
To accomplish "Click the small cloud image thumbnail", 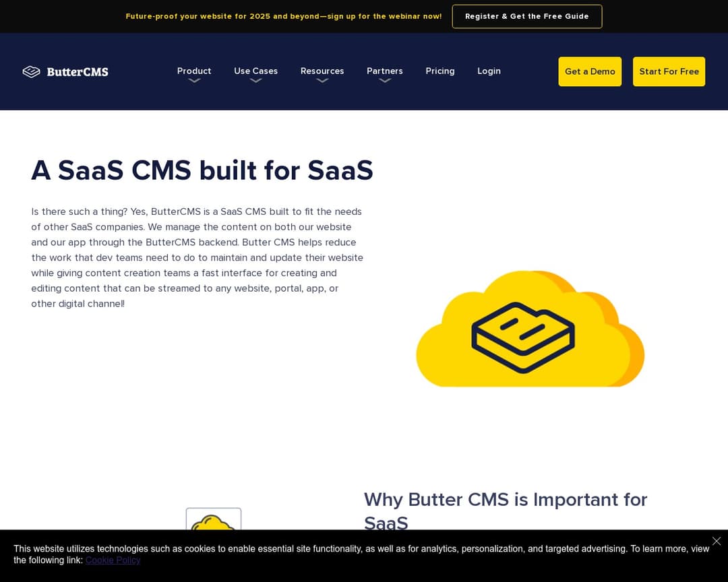I will click(213, 520).
